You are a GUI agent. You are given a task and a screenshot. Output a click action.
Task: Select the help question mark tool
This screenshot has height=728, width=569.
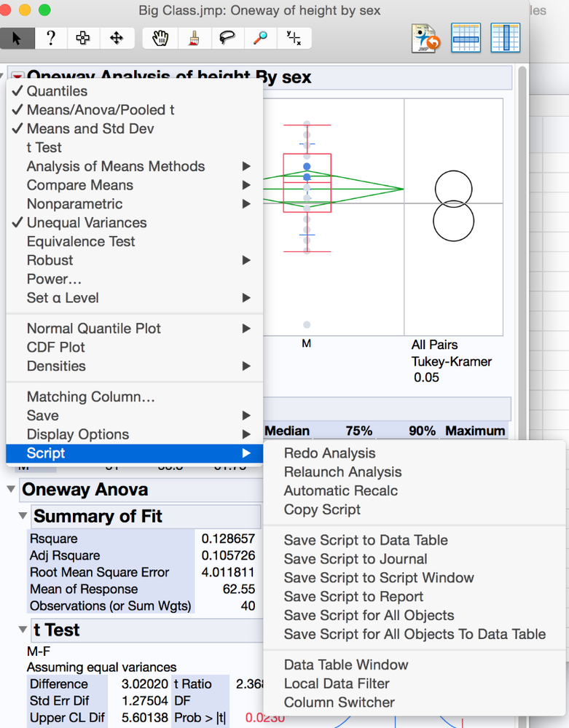(51, 38)
